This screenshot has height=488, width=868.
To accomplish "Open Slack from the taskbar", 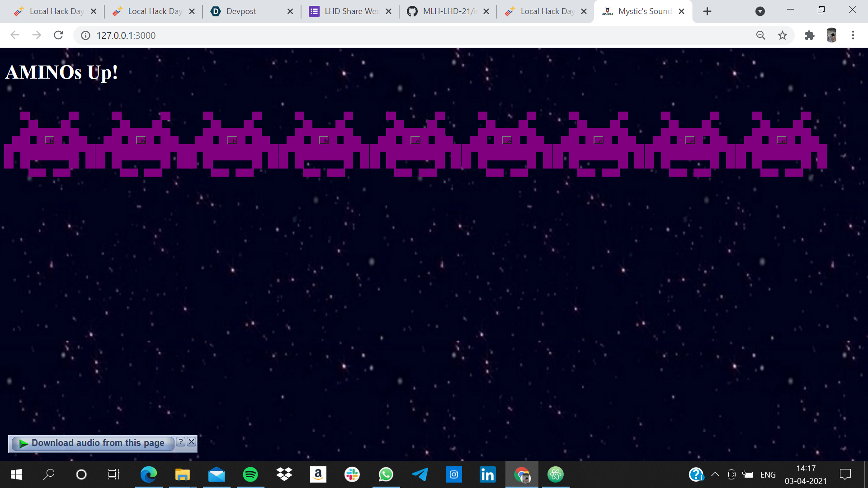I will (x=352, y=474).
